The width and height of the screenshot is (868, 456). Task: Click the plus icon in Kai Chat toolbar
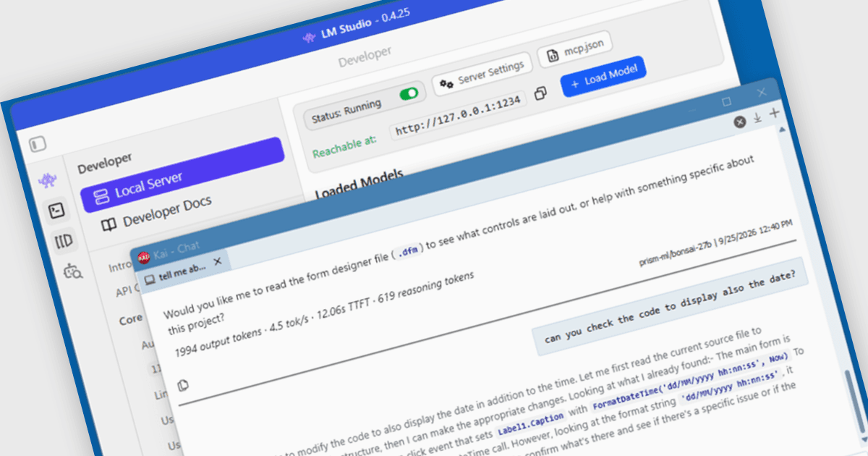[x=774, y=113]
